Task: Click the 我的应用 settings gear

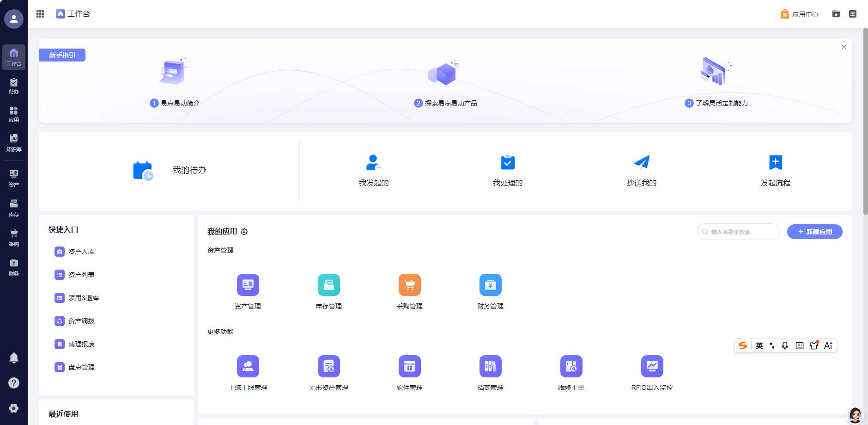Action: tap(244, 232)
